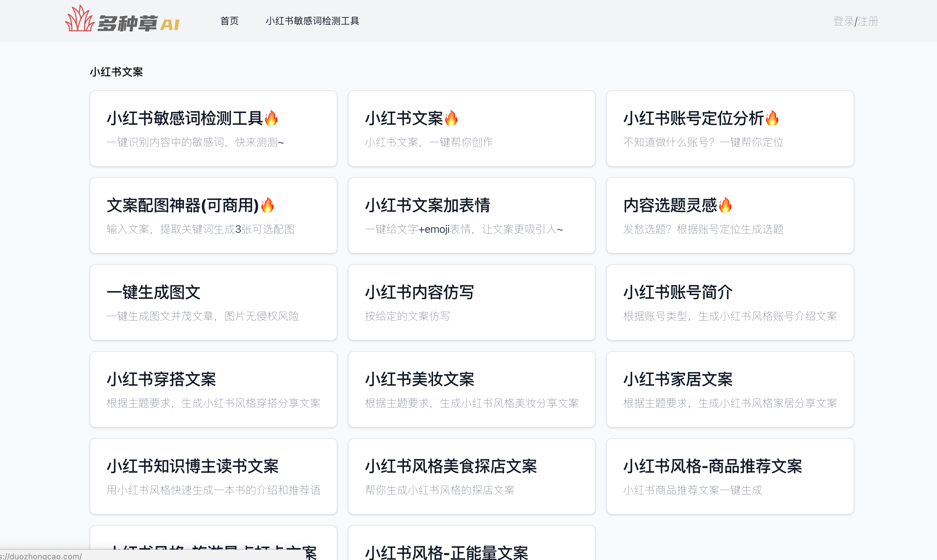Click the fire icon beside 小红书账号定位分析
This screenshot has height=560, width=937.
tap(772, 118)
